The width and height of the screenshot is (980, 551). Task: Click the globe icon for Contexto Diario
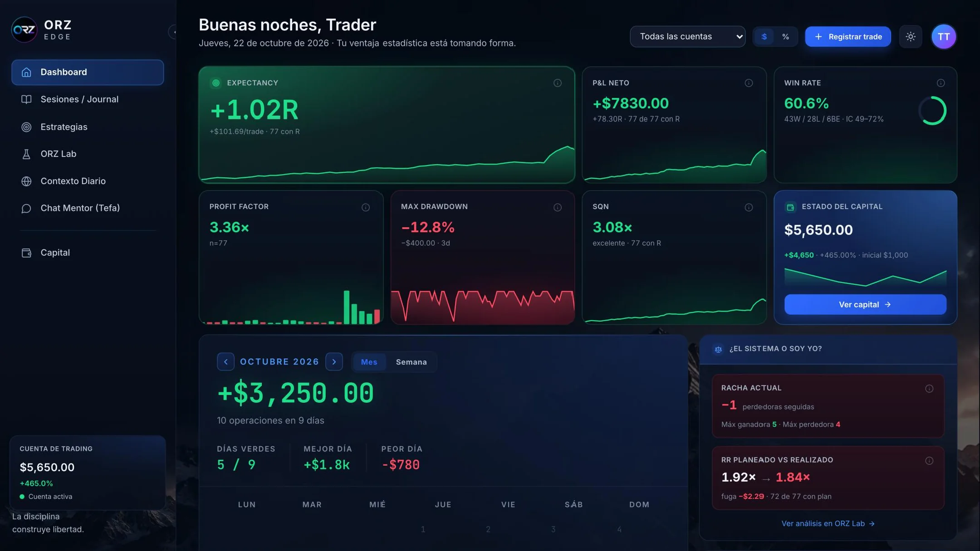coord(26,181)
